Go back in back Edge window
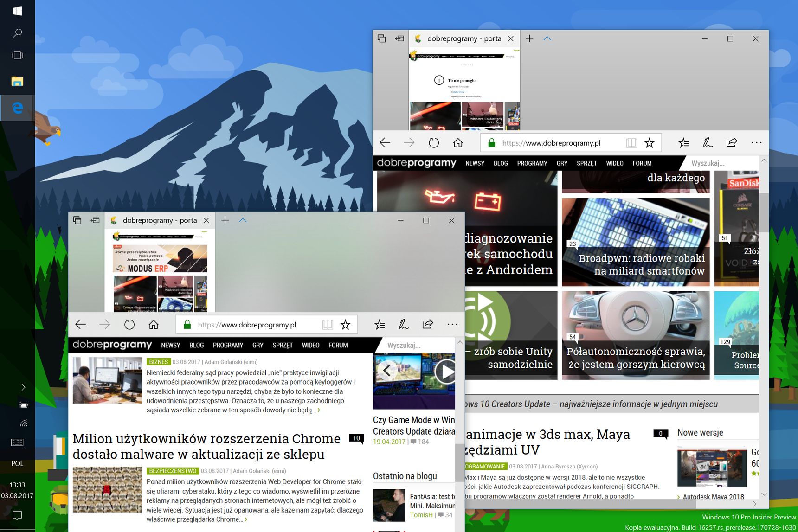Image resolution: width=798 pixels, height=532 pixels. [x=385, y=143]
